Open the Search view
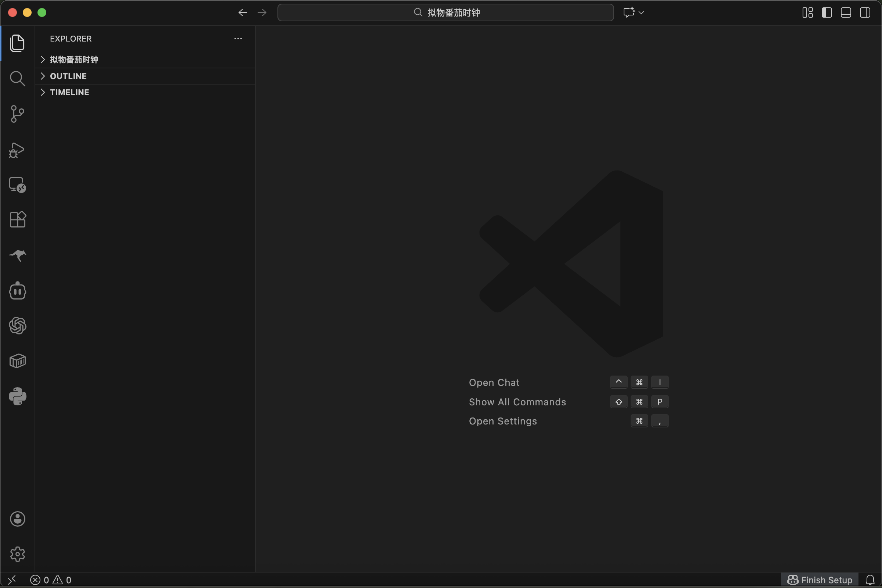882x588 pixels. (x=17, y=78)
